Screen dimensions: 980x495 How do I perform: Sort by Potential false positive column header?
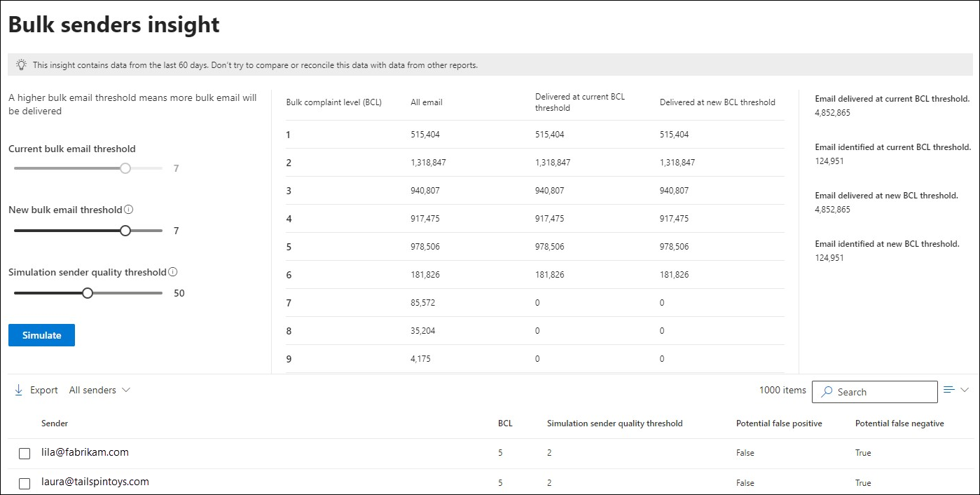pyautogui.click(x=779, y=423)
